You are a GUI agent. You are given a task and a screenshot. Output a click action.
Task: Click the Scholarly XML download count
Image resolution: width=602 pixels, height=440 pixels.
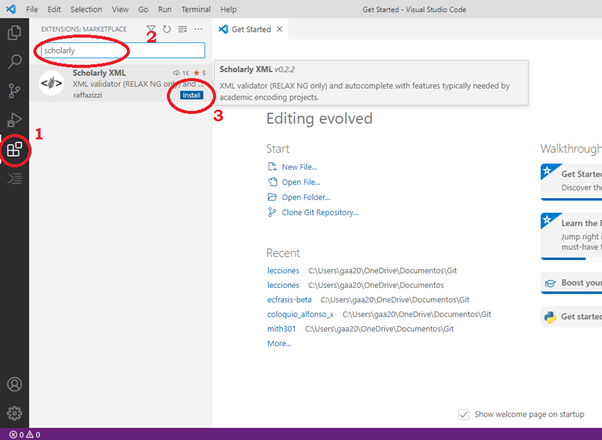pos(181,73)
